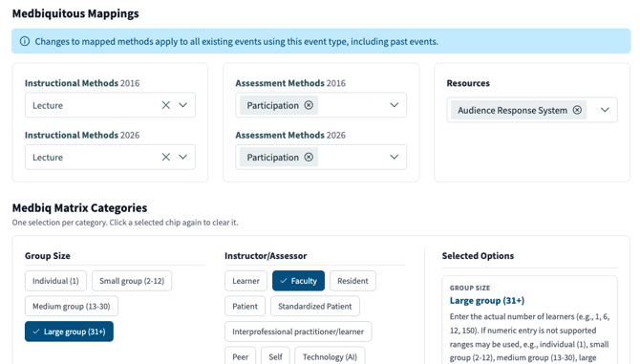The image size is (640, 364).
Task: Click the Medbiq Matrix Categories heading
Action: point(79,207)
